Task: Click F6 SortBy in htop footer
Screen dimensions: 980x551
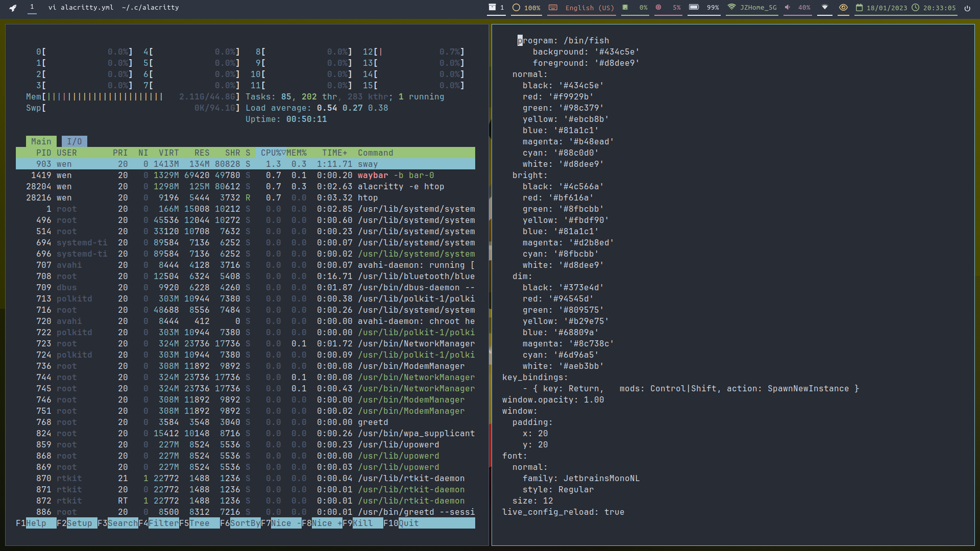Action: click(240, 523)
